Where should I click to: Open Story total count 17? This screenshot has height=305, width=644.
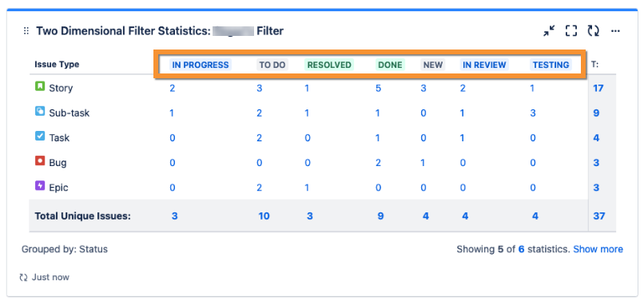(598, 88)
